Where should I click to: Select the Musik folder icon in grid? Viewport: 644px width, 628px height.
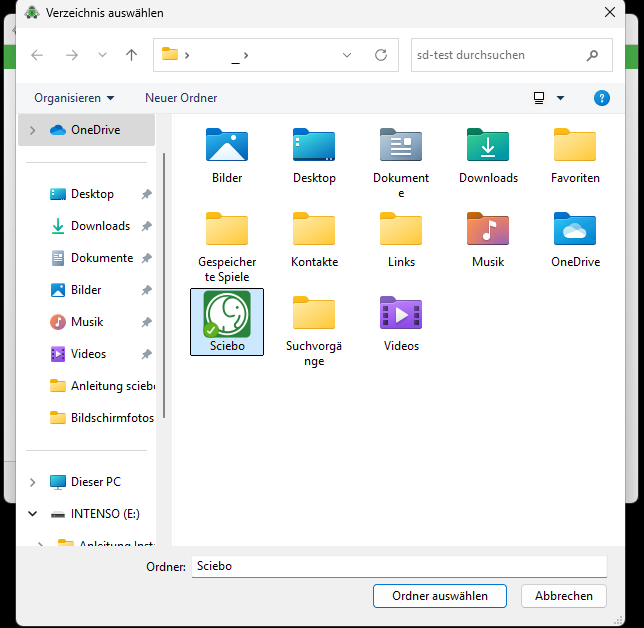(x=488, y=230)
